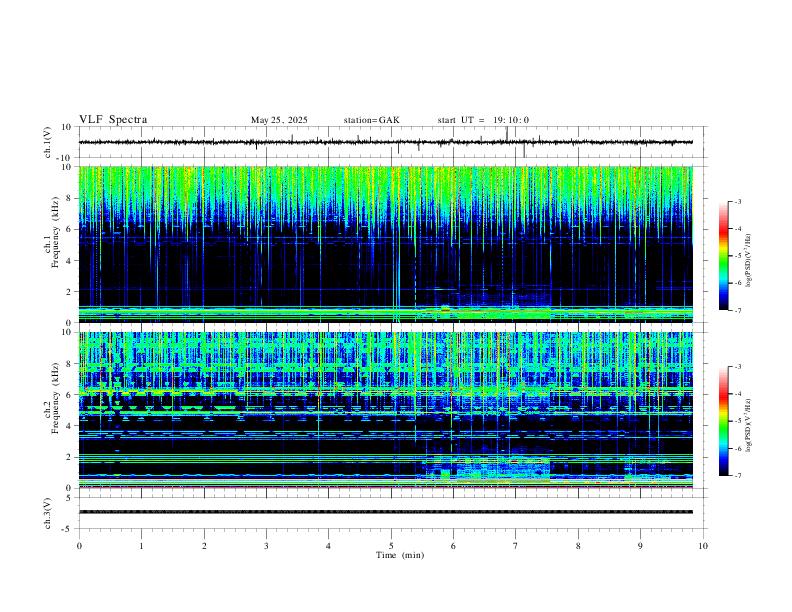Click the "ch.1(V)" axis label
The height and width of the screenshot is (612, 792).
coord(48,142)
